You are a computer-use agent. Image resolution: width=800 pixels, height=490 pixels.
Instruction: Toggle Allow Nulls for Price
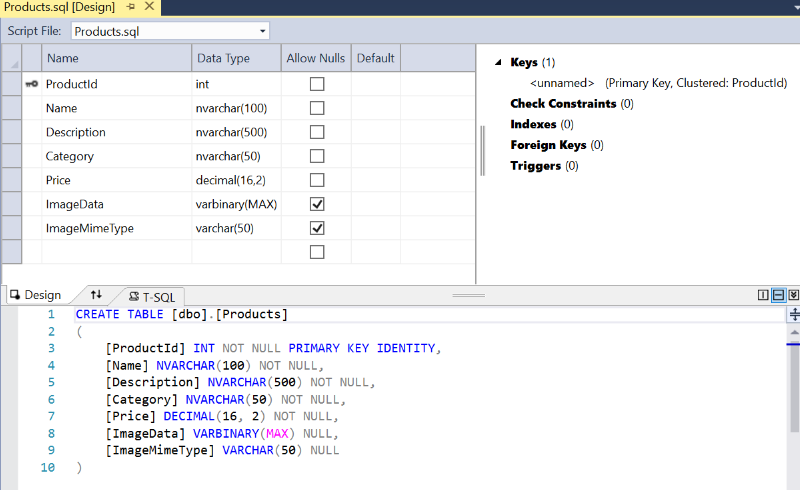point(317,180)
